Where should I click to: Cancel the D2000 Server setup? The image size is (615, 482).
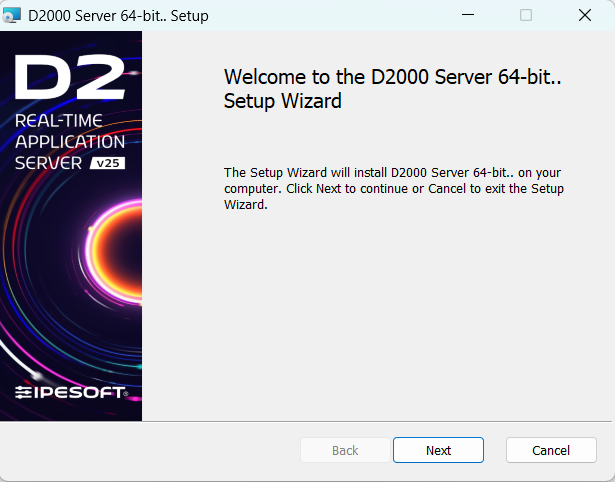(551, 450)
